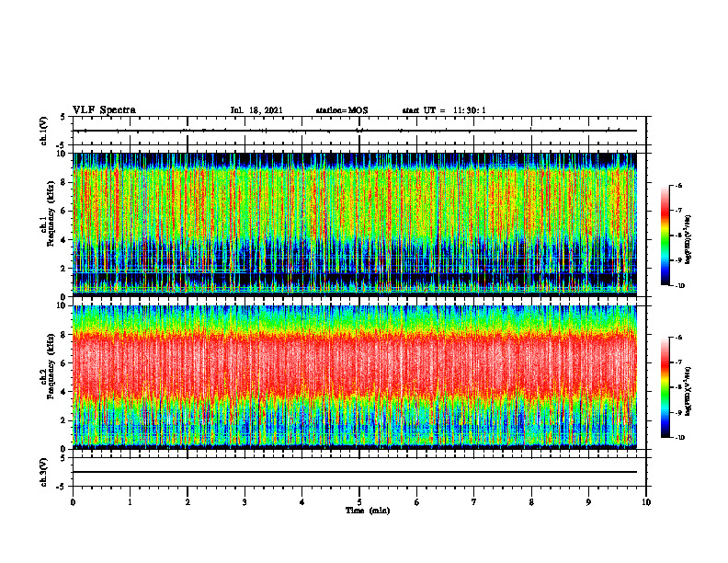Click the ch.2 spectrogram panel

[355, 377]
